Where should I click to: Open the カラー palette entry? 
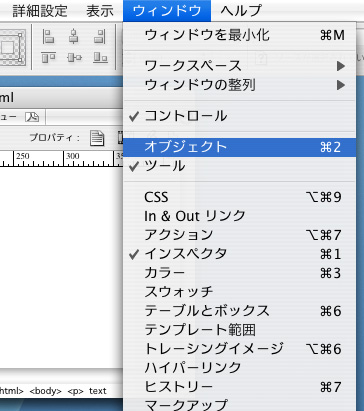pyautogui.click(x=239, y=273)
